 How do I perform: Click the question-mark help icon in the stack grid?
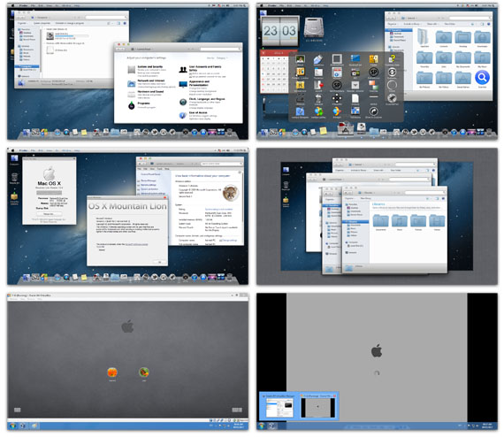[x=392, y=59]
